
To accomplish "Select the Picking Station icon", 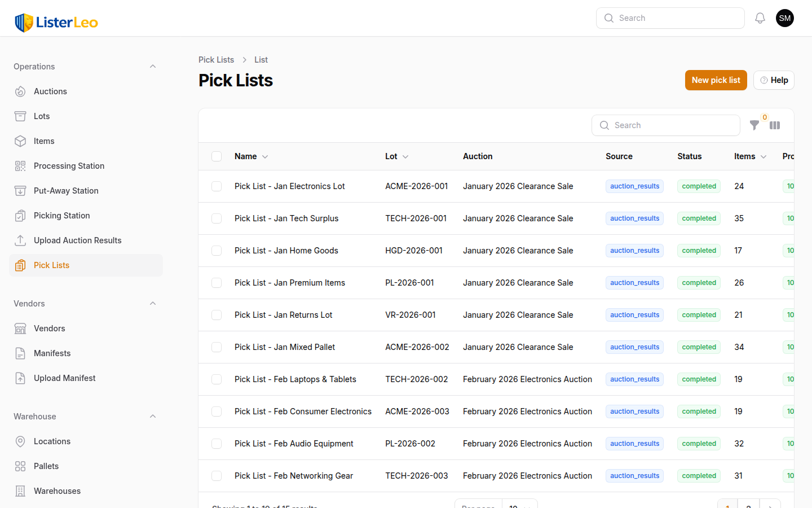I will 20,215.
